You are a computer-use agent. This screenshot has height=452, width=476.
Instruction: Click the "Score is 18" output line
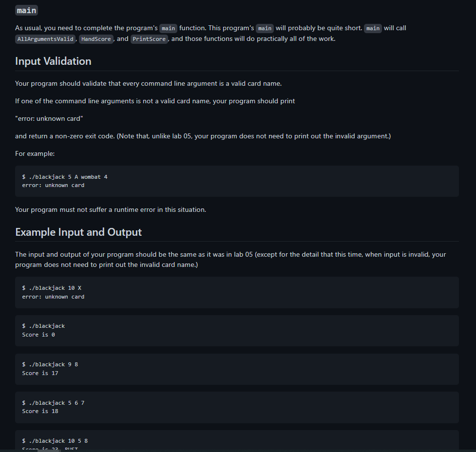[40, 411]
